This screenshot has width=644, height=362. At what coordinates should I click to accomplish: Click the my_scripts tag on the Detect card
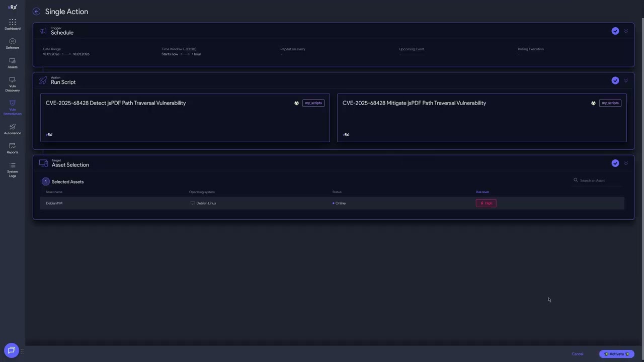[x=313, y=103]
